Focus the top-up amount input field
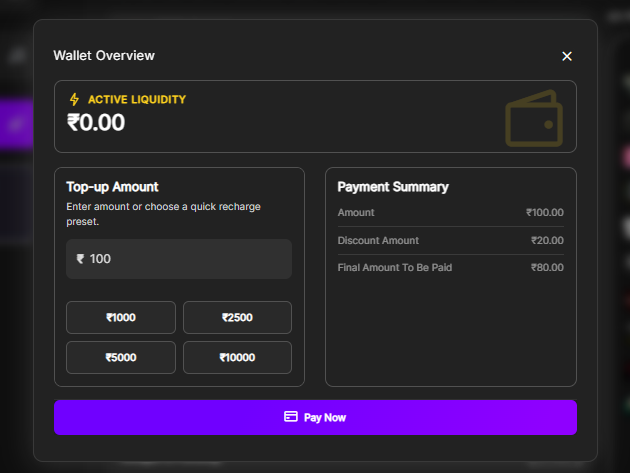The width and height of the screenshot is (630, 473). [x=179, y=259]
